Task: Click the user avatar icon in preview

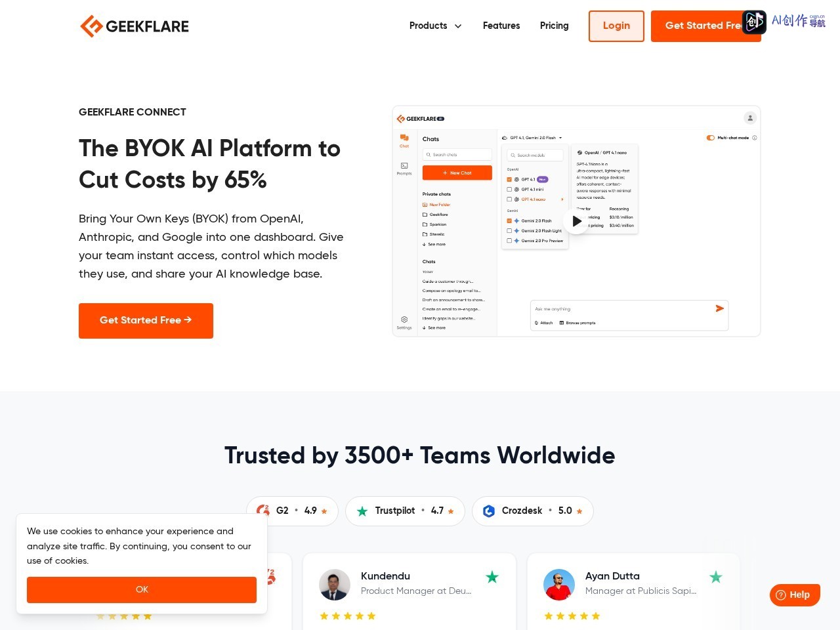Action: [750, 118]
